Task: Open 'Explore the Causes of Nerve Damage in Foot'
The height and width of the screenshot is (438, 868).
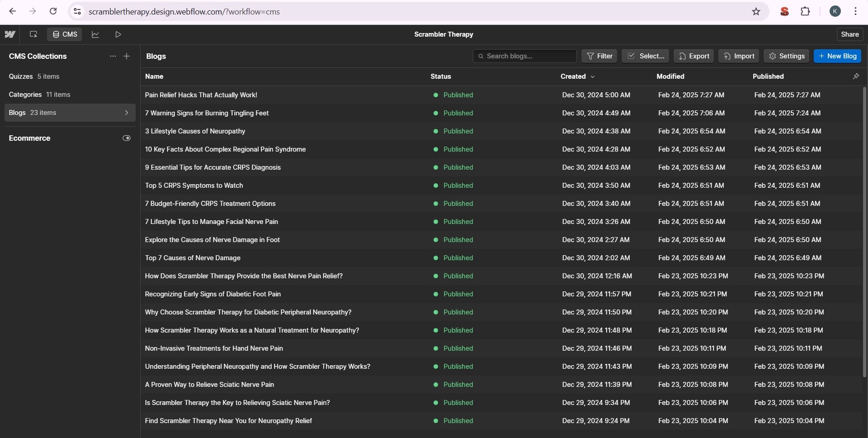Action: (212, 240)
